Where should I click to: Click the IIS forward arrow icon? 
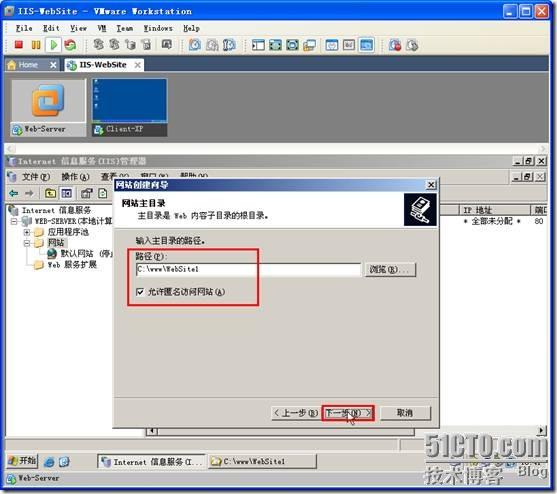pos(29,193)
